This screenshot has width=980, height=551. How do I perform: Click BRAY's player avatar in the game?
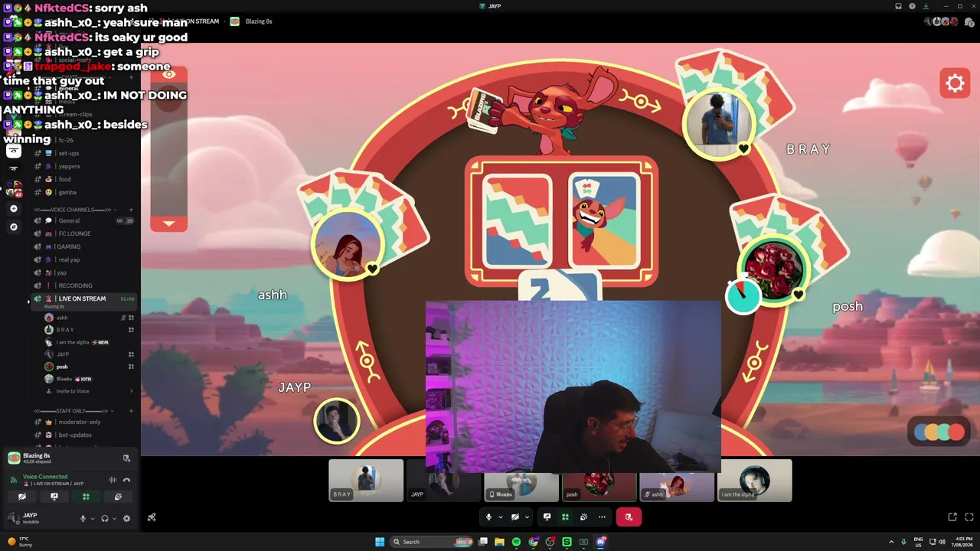click(x=718, y=122)
